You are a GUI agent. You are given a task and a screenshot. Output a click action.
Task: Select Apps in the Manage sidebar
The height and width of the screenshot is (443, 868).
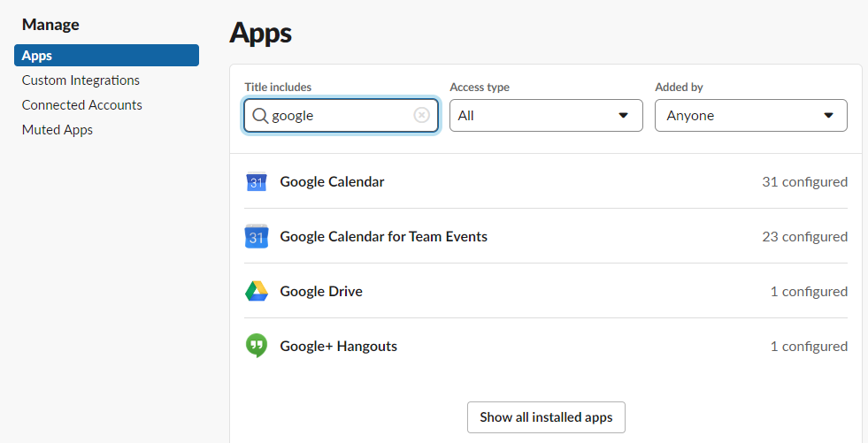click(106, 56)
